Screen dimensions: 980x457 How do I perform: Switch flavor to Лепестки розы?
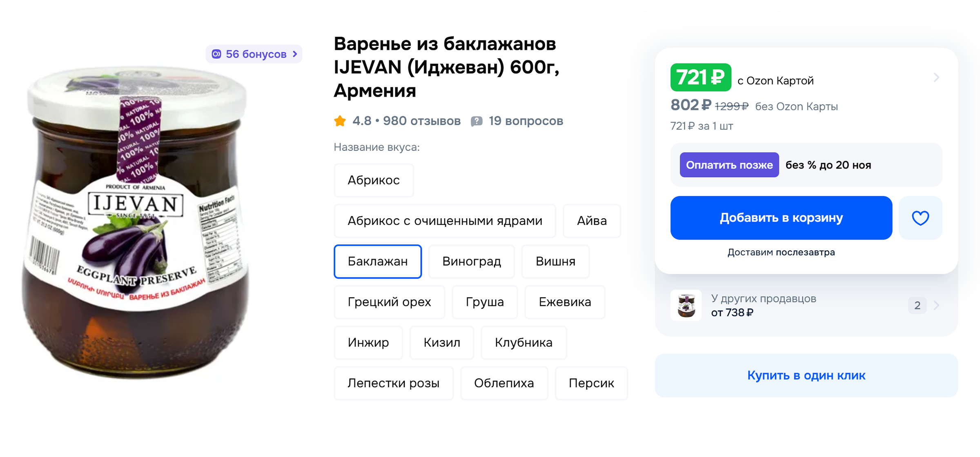tap(393, 383)
